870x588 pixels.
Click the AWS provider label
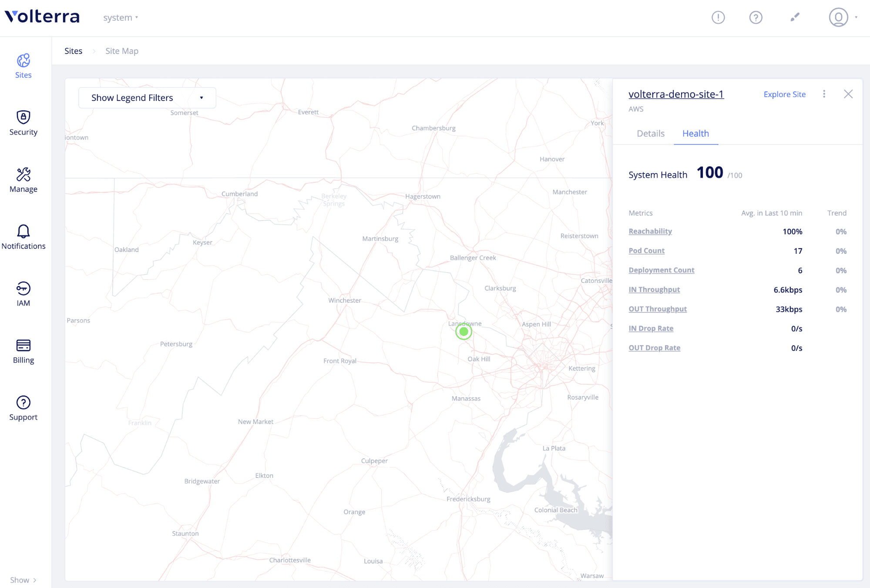point(635,109)
